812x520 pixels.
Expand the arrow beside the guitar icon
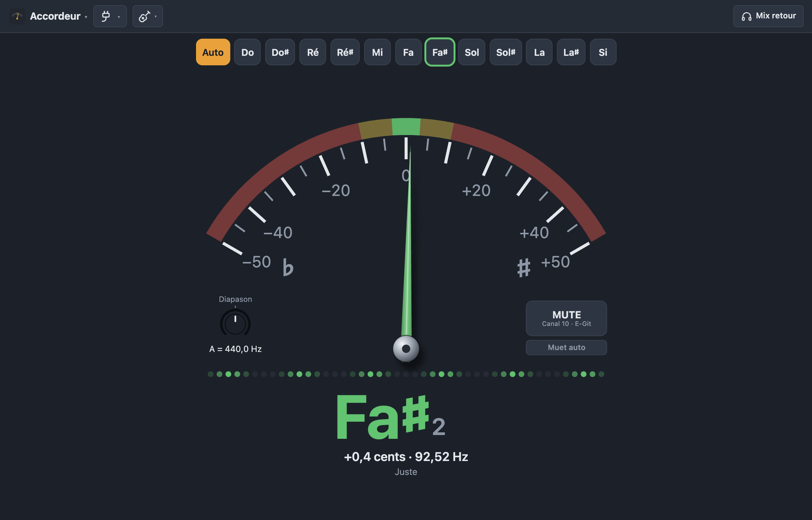click(155, 17)
